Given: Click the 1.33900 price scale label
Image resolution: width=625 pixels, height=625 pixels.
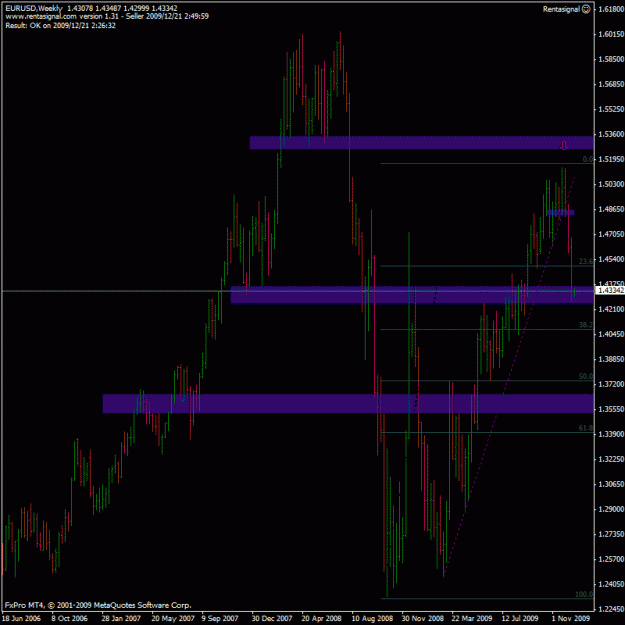Looking at the screenshot, I should [x=611, y=434].
